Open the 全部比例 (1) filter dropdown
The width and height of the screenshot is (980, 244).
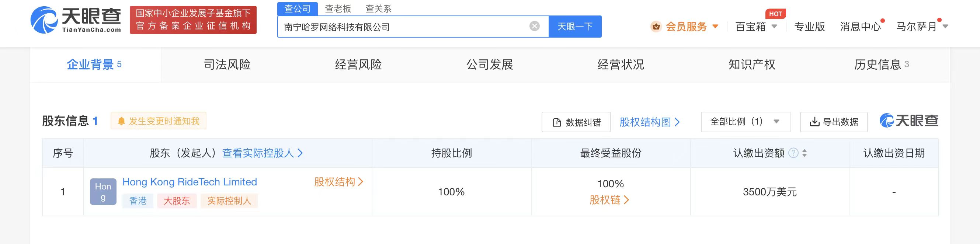(x=746, y=122)
